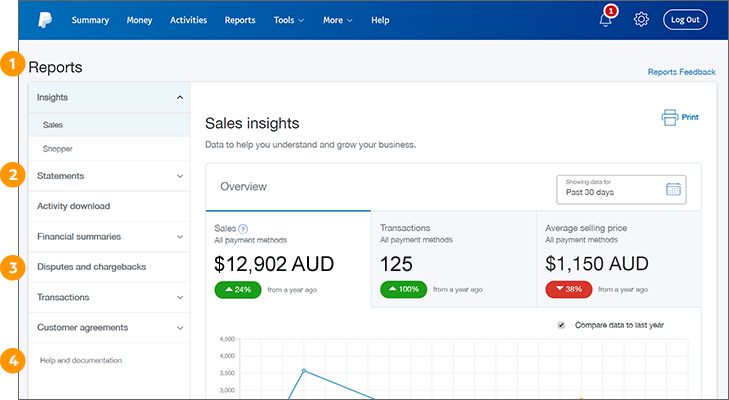Viewport: 729px width, 400px height.
Task: Open the Tools dropdown menu
Action: (288, 20)
